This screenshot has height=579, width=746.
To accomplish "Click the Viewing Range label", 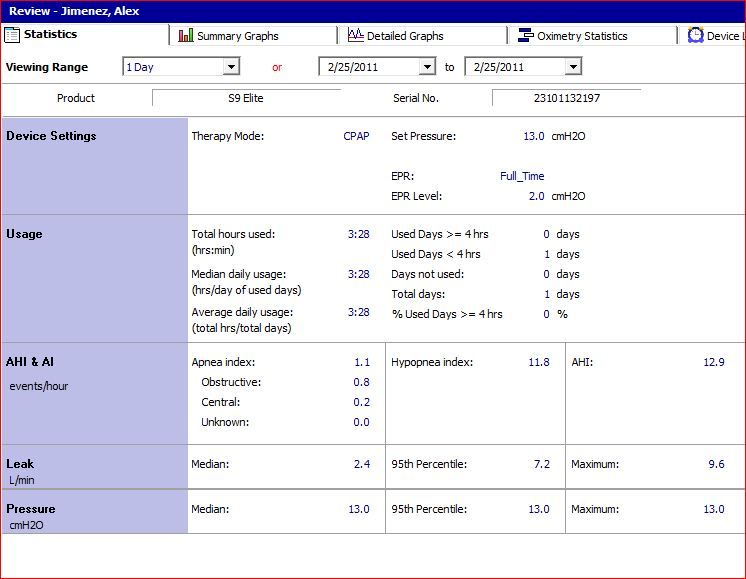I will click(x=47, y=67).
